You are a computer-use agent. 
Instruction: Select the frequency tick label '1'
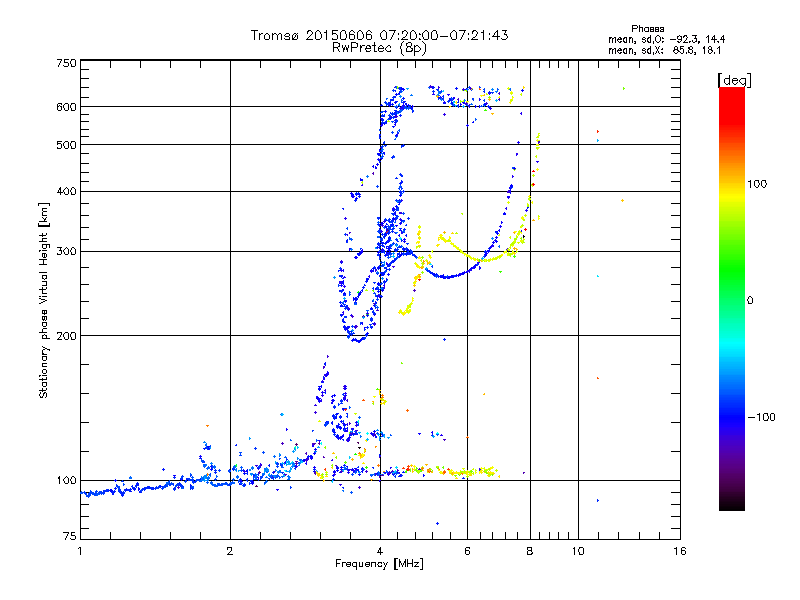coord(80,551)
